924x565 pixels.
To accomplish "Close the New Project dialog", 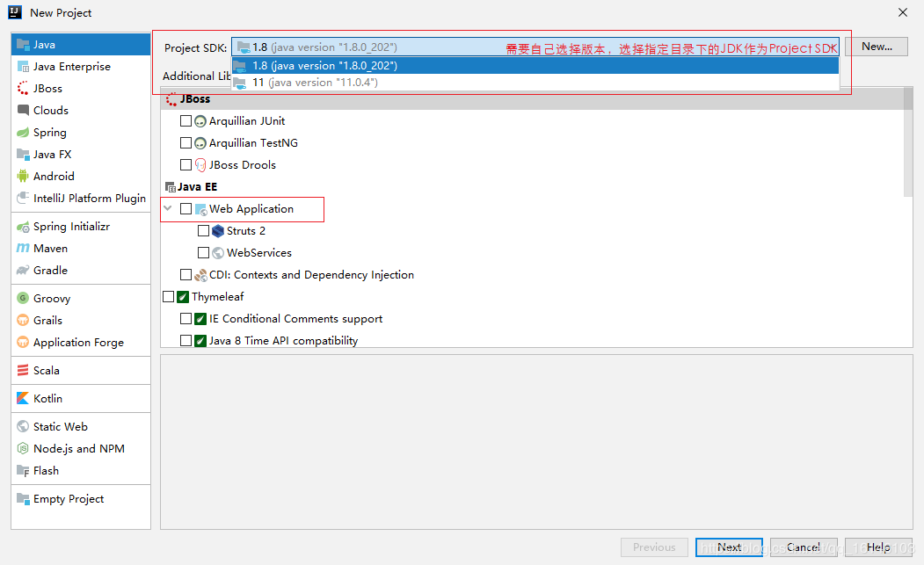I will coord(902,12).
